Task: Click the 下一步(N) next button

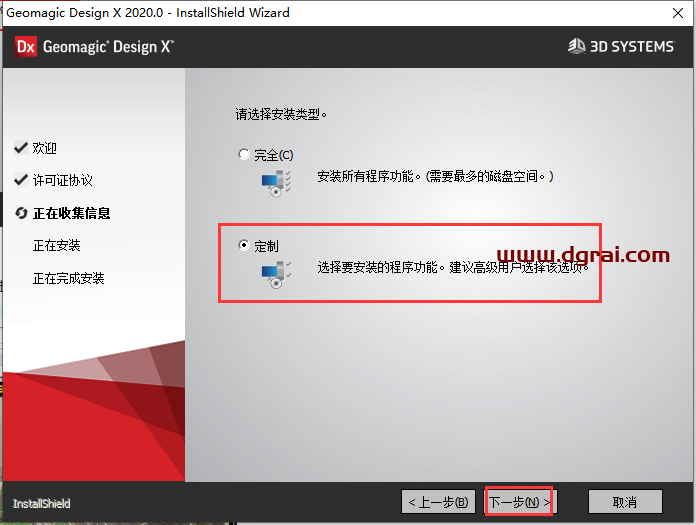Action: pyautogui.click(x=520, y=502)
